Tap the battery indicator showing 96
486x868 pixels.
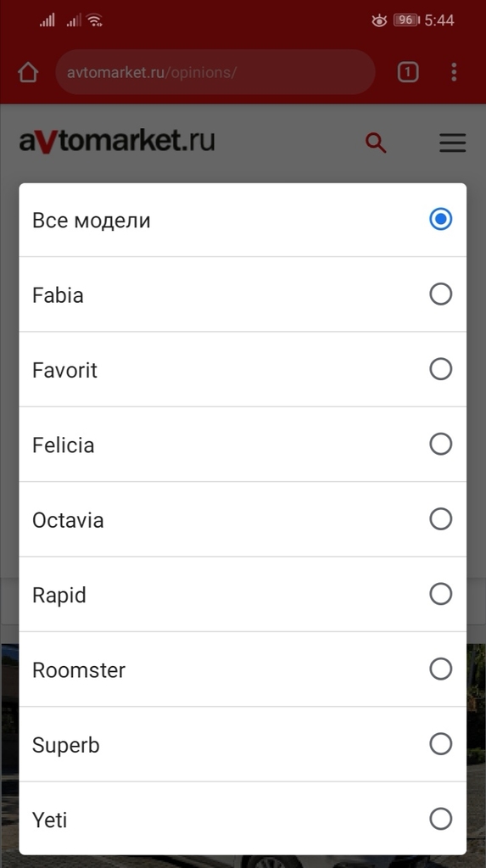tap(406, 20)
